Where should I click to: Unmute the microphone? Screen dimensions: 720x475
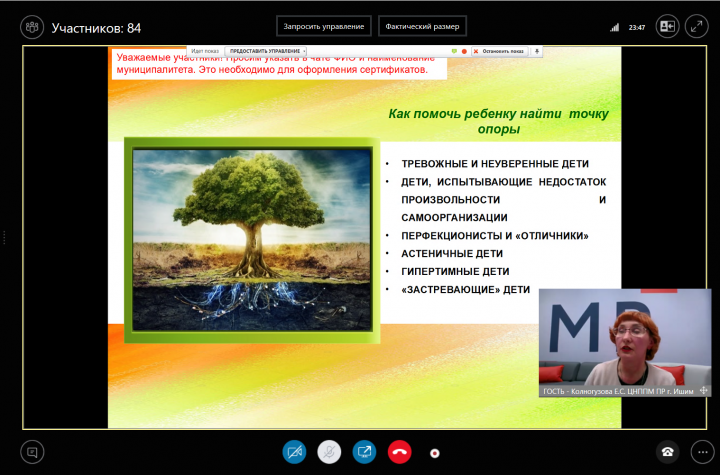click(x=329, y=452)
